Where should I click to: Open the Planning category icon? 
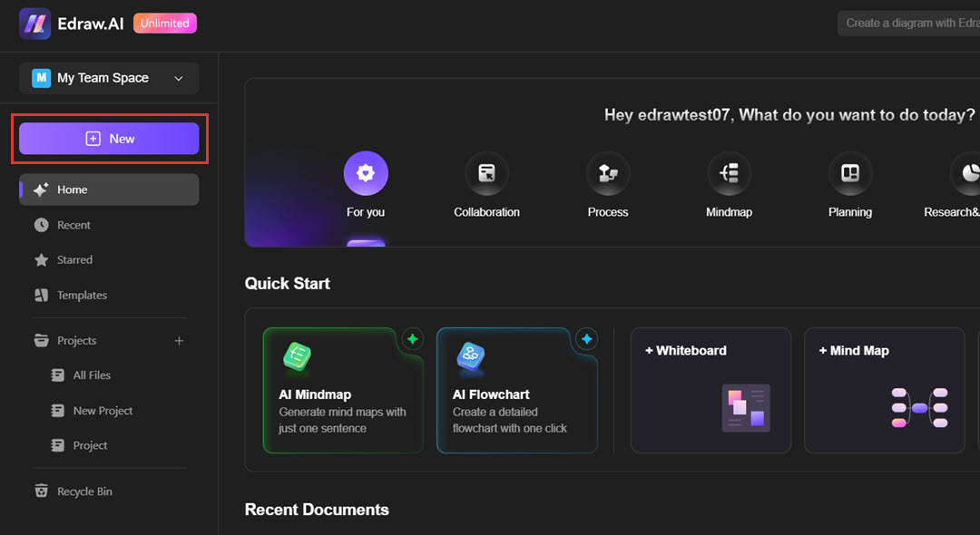click(850, 172)
